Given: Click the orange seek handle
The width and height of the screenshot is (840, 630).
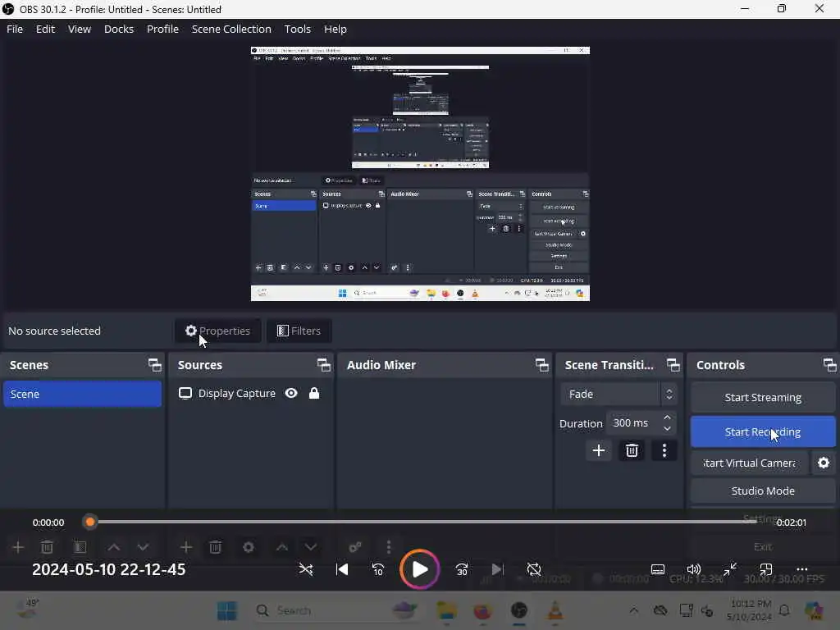Looking at the screenshot, I should pyautogui.click(x=90, y=522).
